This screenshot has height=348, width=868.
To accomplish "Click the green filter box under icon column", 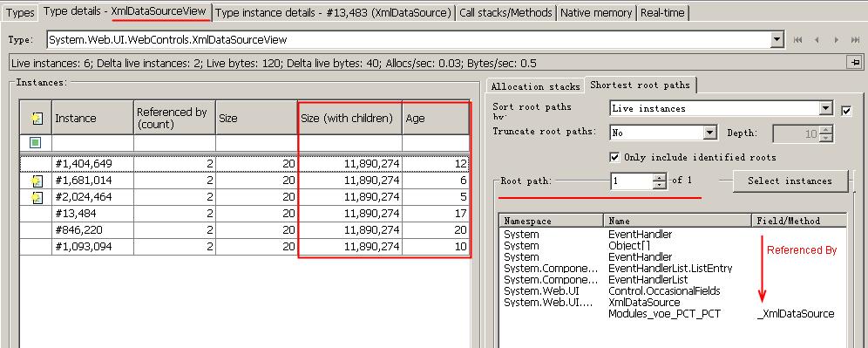I will coord(36,142).
